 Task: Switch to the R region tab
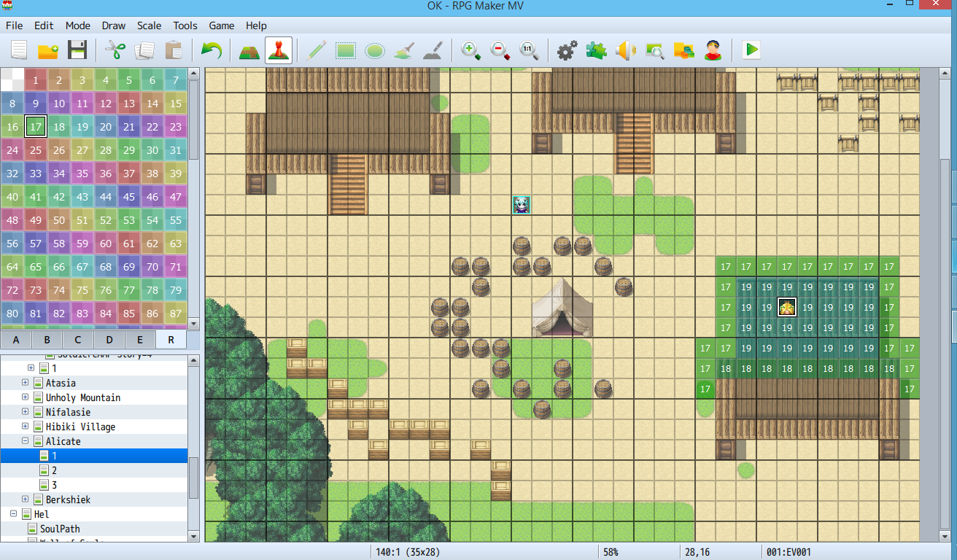tap(171, 340)
